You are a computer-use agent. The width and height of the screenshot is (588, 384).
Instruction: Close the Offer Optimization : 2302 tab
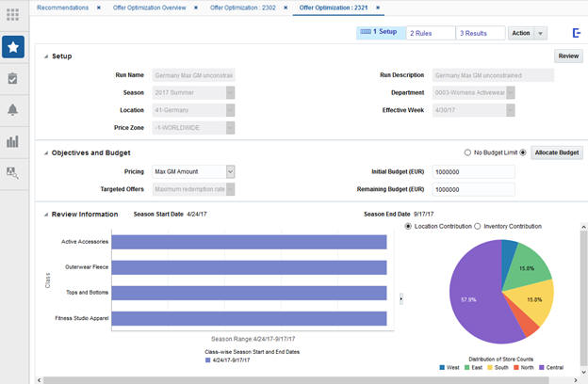(286, 8)
